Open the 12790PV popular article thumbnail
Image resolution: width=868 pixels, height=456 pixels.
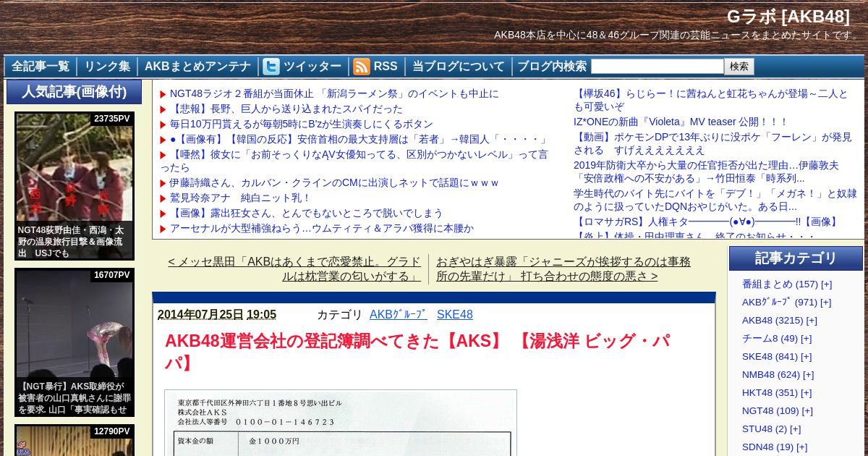75,440
